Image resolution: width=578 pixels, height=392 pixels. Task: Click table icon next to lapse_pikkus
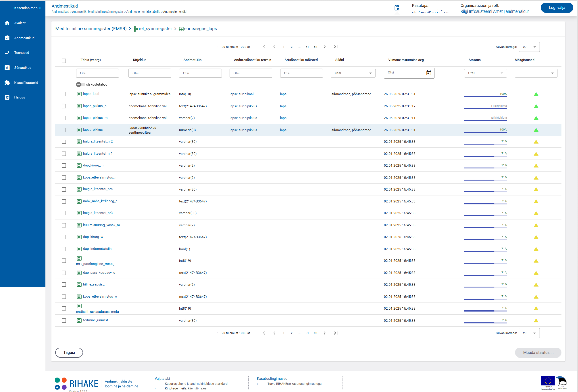[79, 130]
